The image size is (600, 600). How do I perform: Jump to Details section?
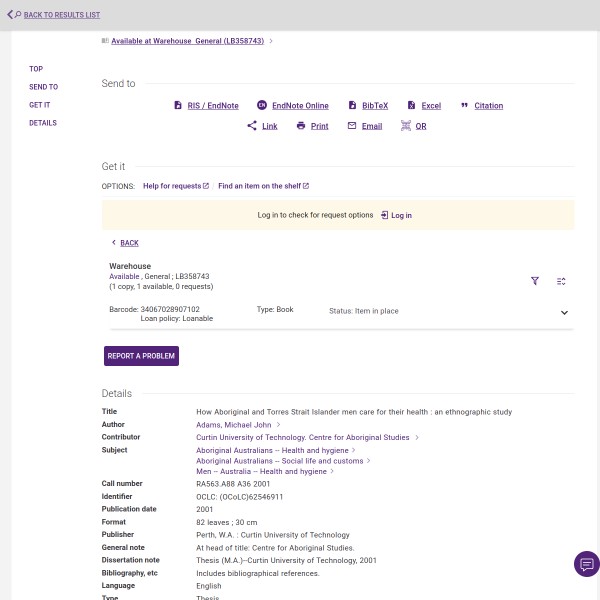(43, 123)
